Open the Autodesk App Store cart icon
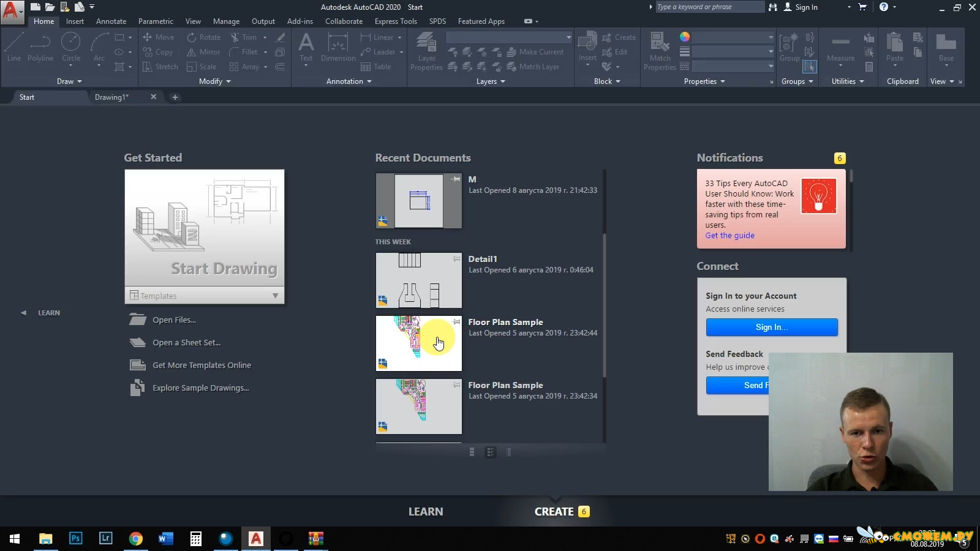 point(862,7)
